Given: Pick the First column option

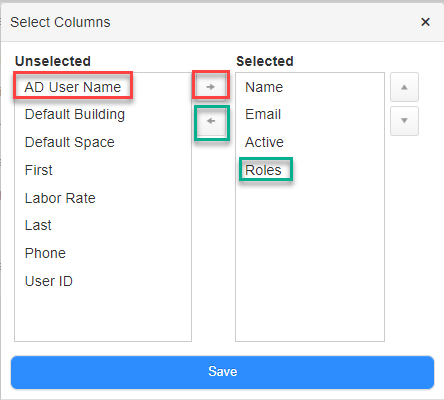Looking at the screenshot, I should 39,170.
